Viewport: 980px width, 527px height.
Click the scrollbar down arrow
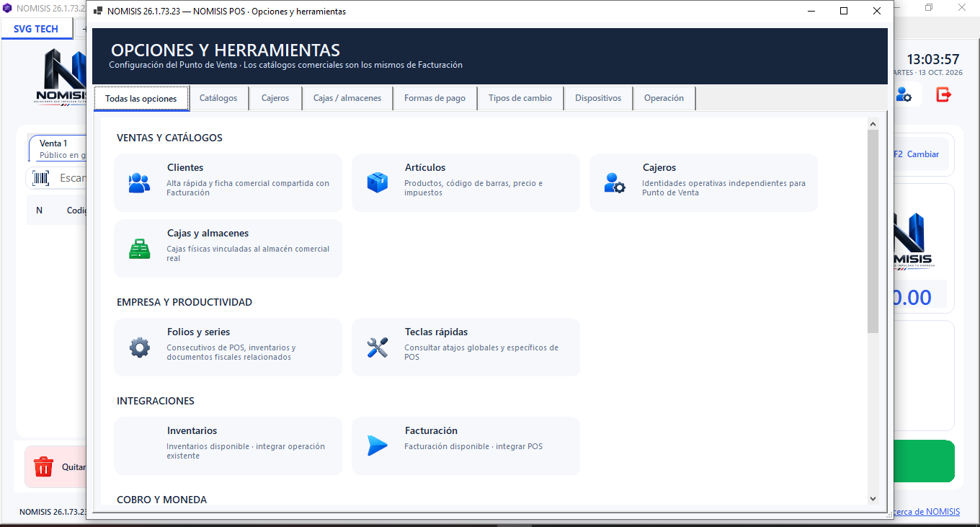873,499
